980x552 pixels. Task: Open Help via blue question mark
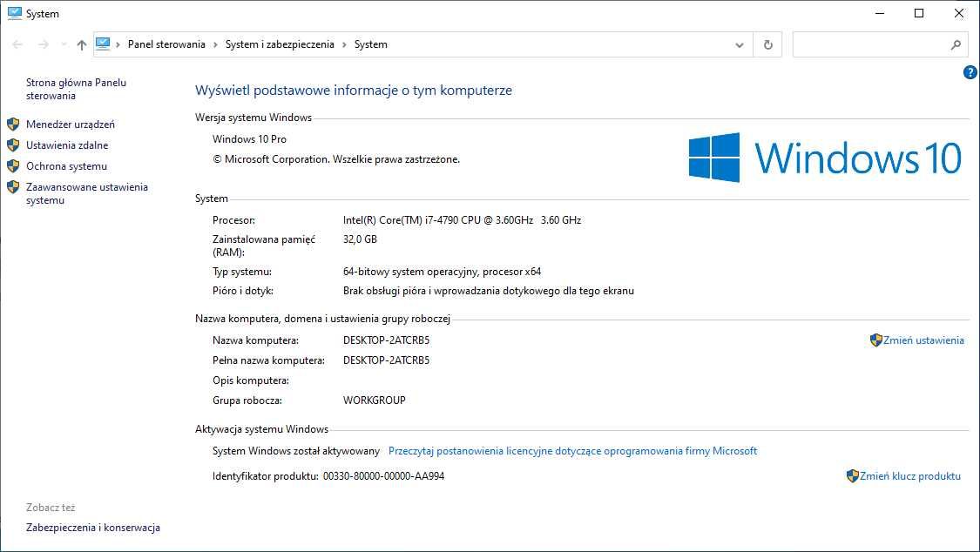[970, 72]
